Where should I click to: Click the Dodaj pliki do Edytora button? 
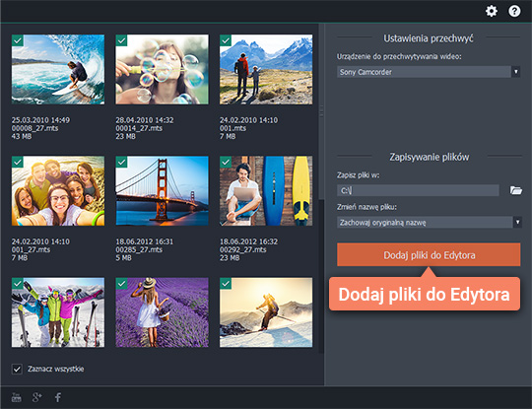click(429, 254)
